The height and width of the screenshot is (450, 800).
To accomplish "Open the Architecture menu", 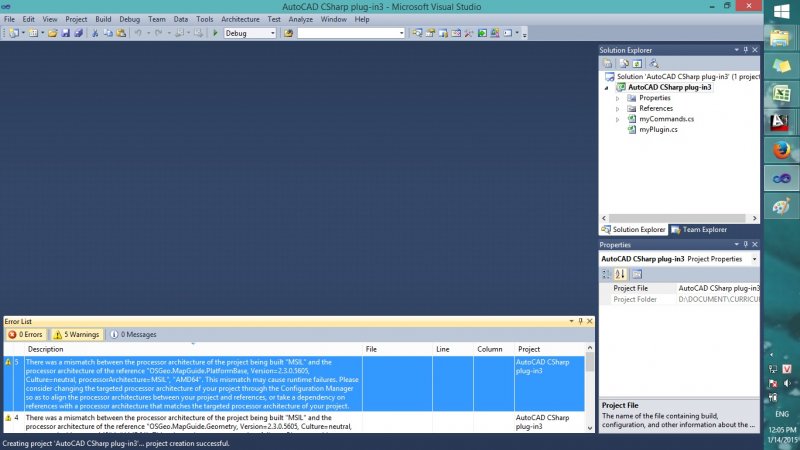I will coord(240,19).
